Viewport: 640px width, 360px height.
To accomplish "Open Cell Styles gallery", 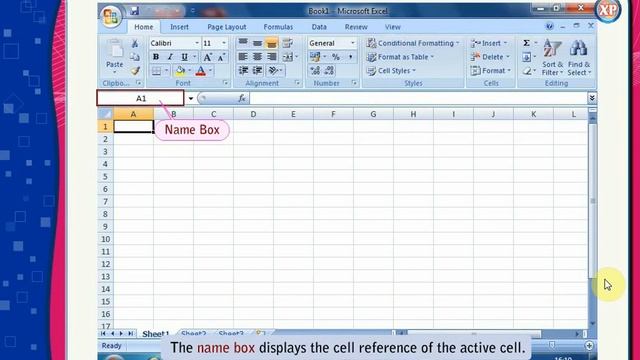I will point(391,71).
